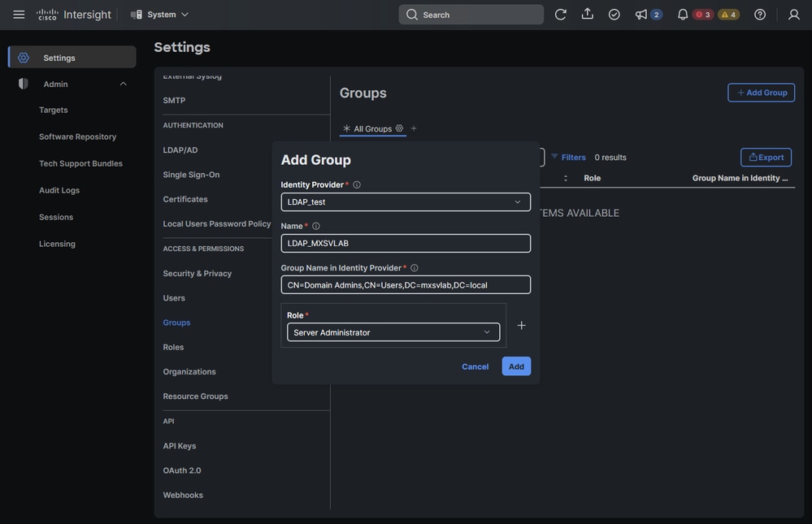Click Cancel in Add Group dialog
The height and width of the screenshot is (524, 812).
(475, 366)
